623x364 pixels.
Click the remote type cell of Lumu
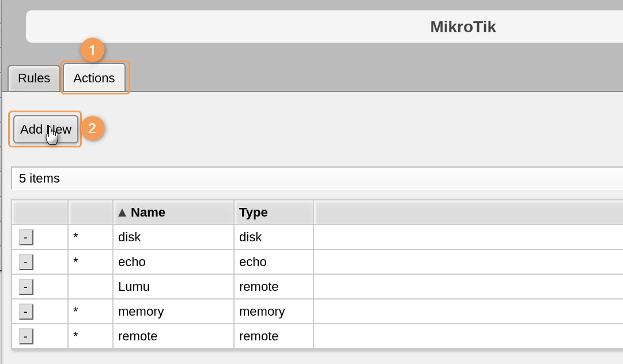(259, 287)
